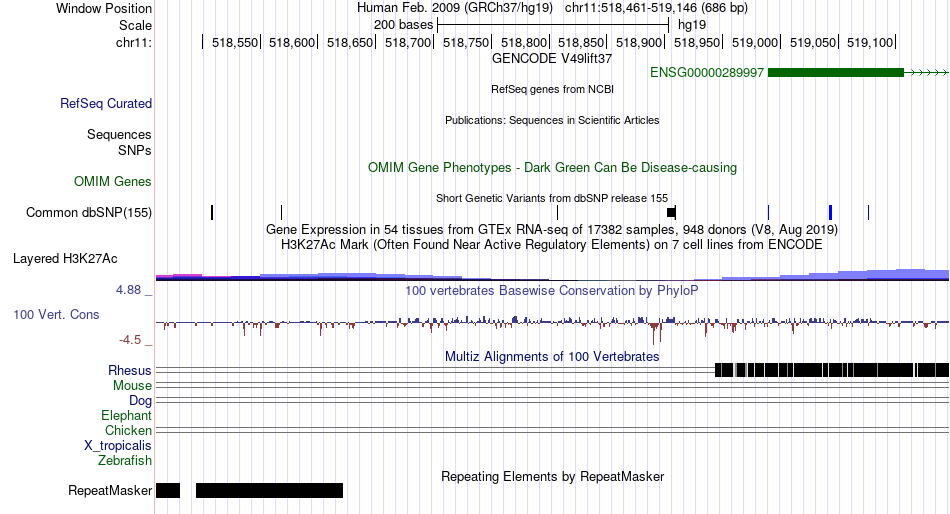Viewport: 950px width, 514px height.
Task: Click the -4.5 PhyloP scale value
Action: [x=130, y=340]
